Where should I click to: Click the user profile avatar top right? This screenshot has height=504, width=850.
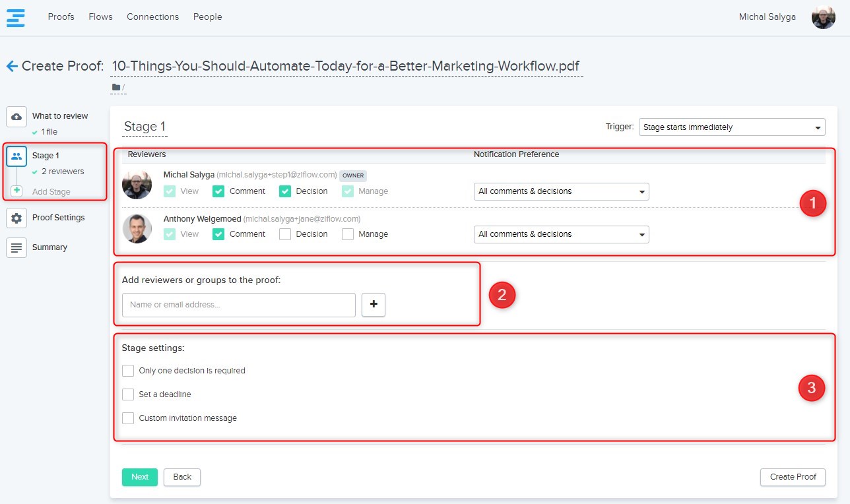(823, 17)
